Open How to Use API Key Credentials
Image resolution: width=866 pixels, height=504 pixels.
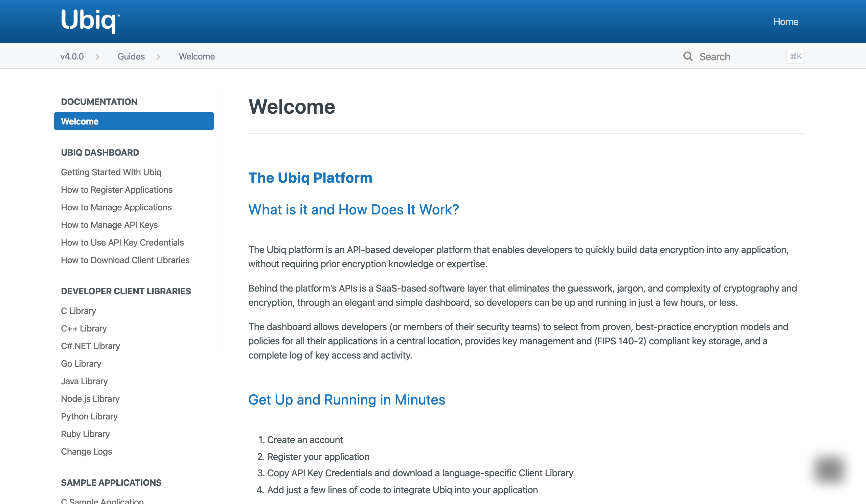122,243
